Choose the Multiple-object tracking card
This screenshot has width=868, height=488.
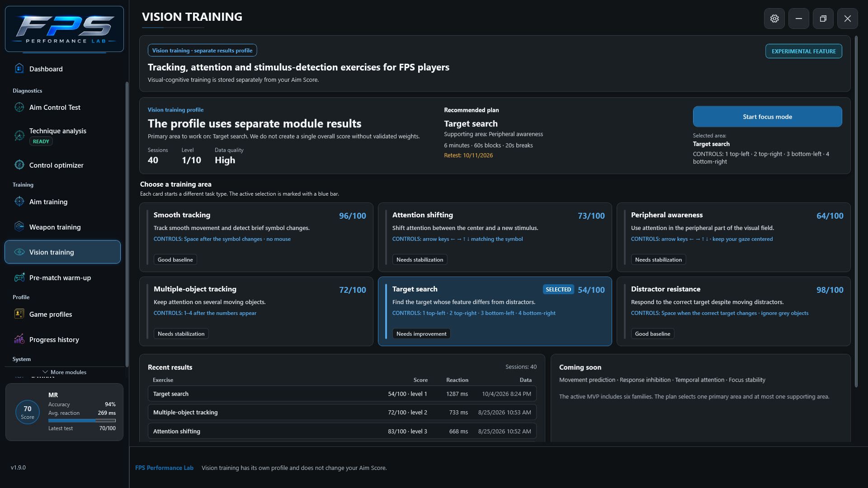tap(256, 311)
